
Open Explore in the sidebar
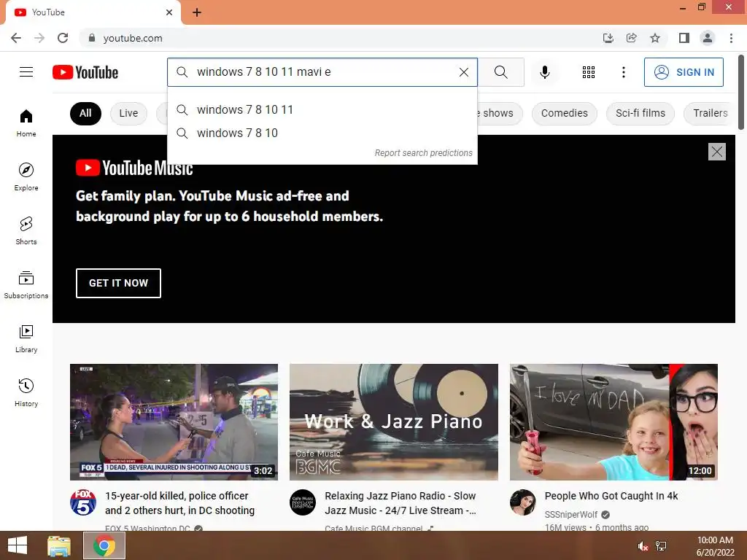[x=26, y=176]
